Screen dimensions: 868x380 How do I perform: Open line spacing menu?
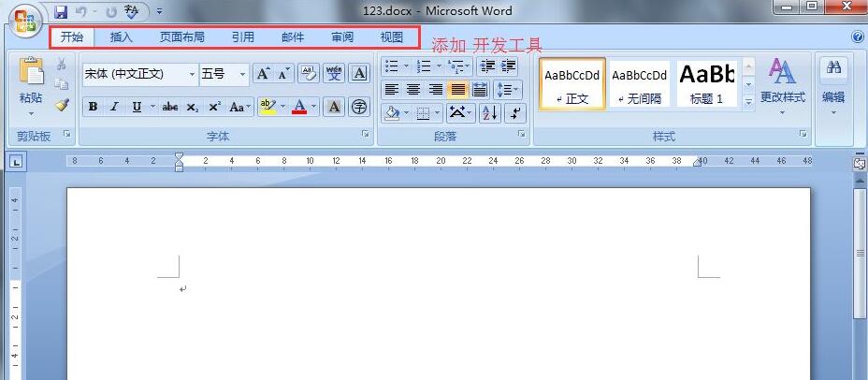coord(507,89)
